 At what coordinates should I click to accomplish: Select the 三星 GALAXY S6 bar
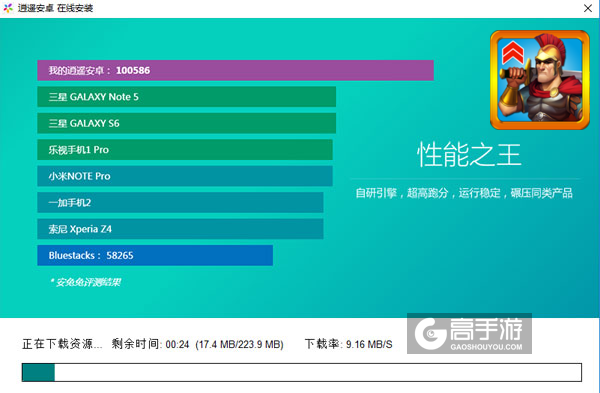(186, 123)
